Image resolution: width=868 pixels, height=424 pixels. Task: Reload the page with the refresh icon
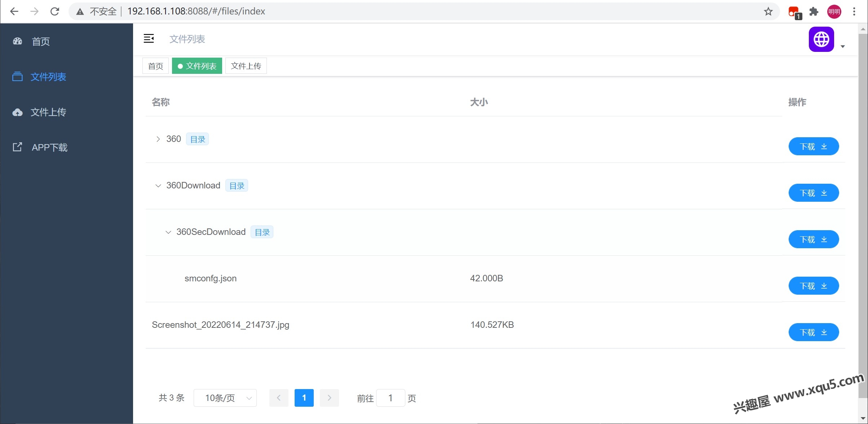tap(55, 12)
